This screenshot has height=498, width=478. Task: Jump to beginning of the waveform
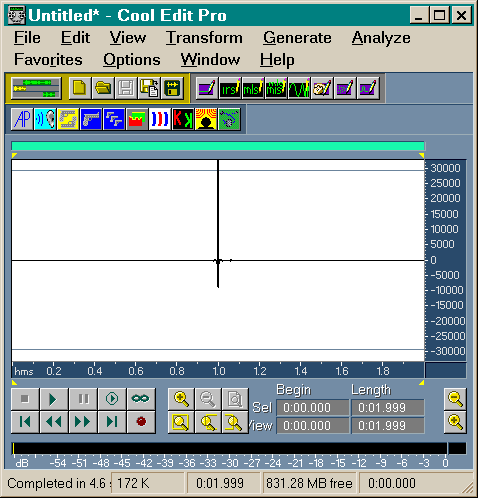25,422
